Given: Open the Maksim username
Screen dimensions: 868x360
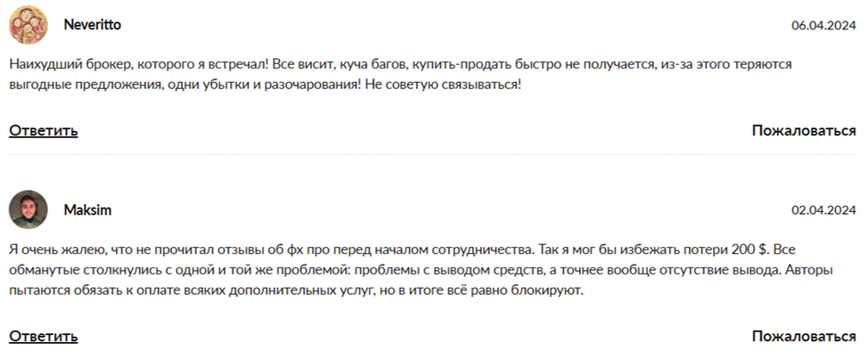Looking at the screenshot, I should pyautogui.click(x=87, y=210).
